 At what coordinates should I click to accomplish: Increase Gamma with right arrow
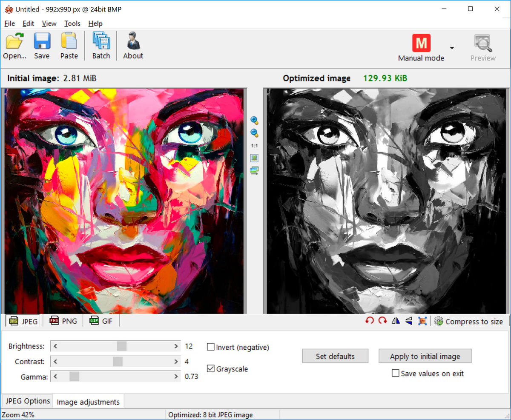click(x=176, y=377)
